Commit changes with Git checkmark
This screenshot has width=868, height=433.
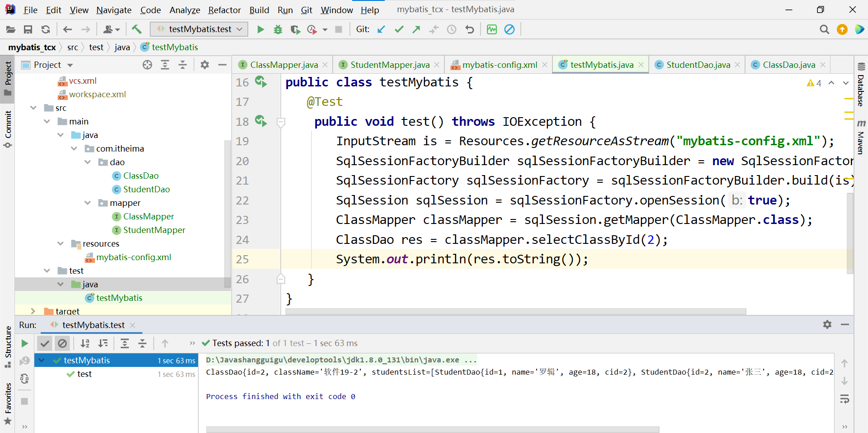(x=399, y=29)
